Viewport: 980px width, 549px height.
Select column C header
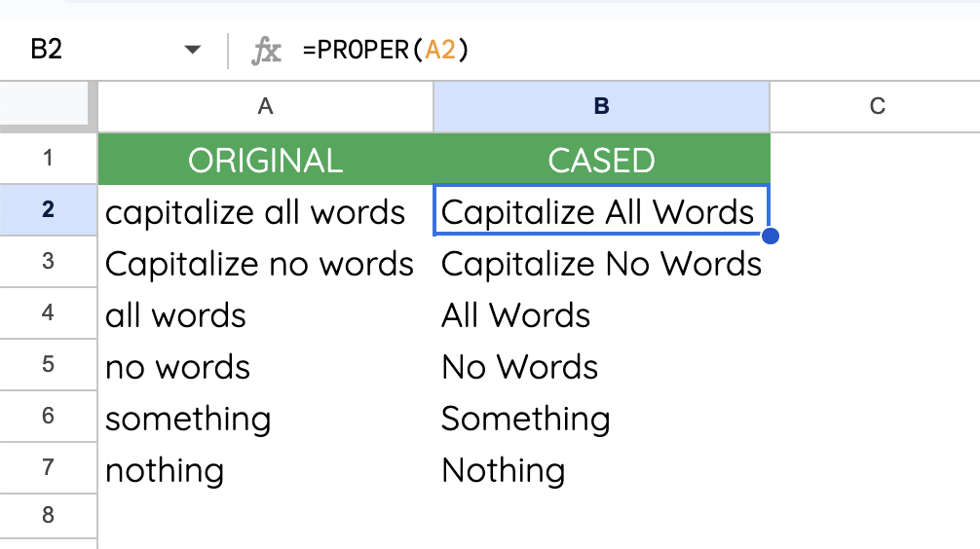coord(876,107)
